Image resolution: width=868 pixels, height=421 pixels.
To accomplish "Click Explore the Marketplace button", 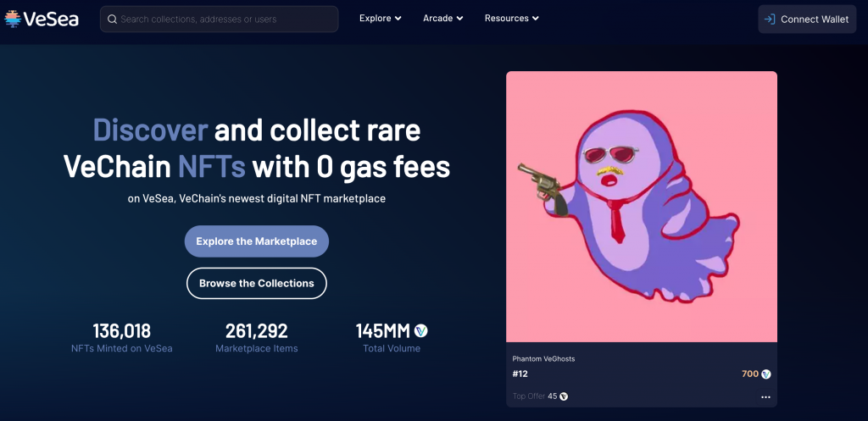I will [x=256, y=241].
